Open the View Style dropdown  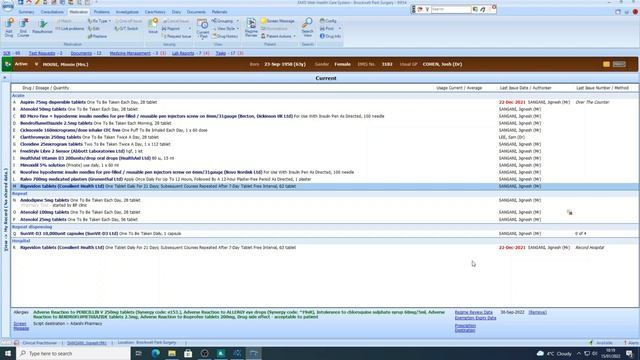225,29
